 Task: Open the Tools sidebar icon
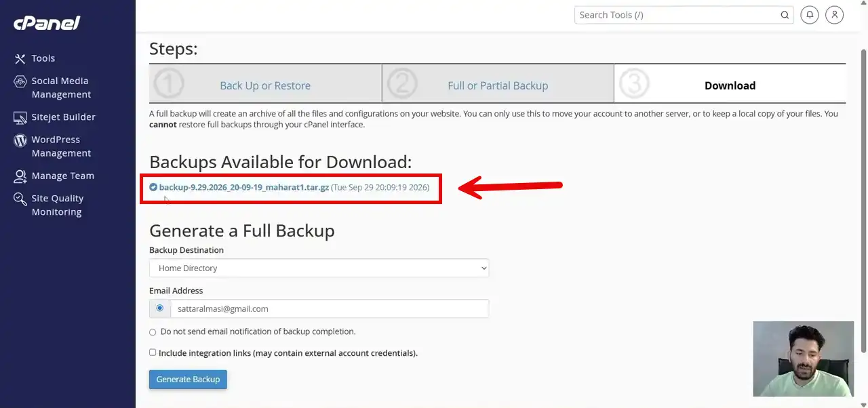pyautogui.click(x=20, y=59)
